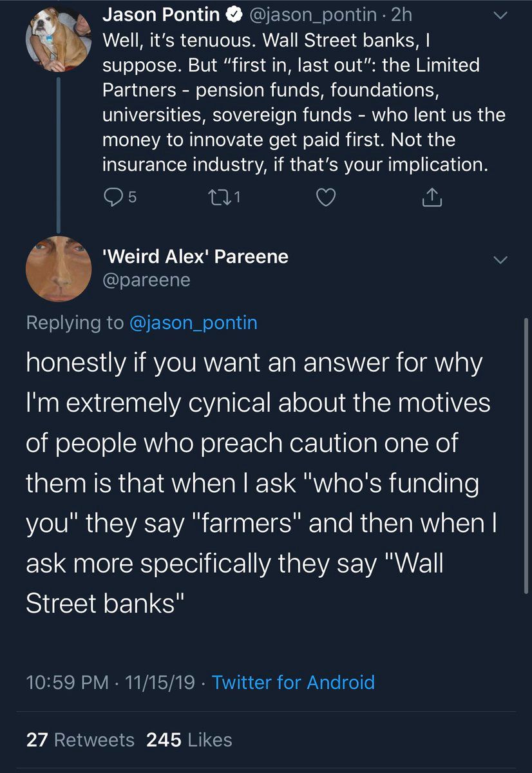Expand the chevron menu on Pareene's tweet
Screen dimensions: 532x773
point(500,260)
